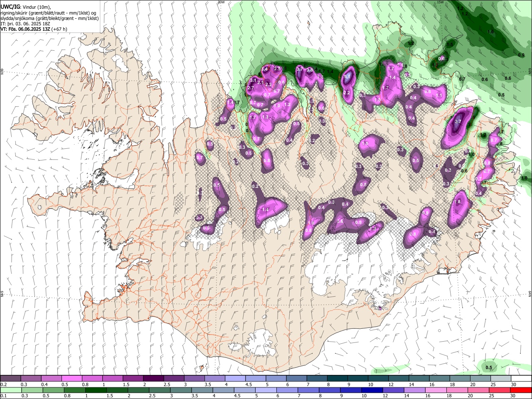This screenshot has width=532, height=399.
Task: Select the rain-scale swatch starting at 20
Action: [x=478, y=390]
